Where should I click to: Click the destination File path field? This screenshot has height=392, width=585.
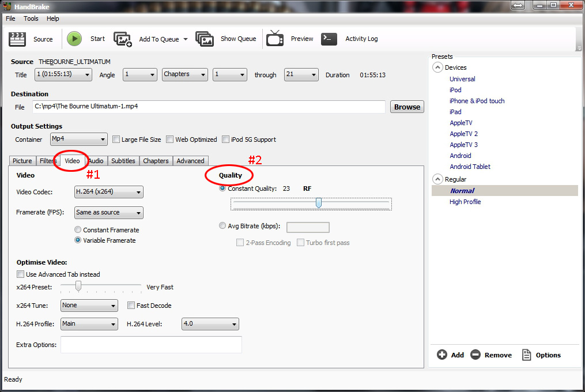point(209,107)
